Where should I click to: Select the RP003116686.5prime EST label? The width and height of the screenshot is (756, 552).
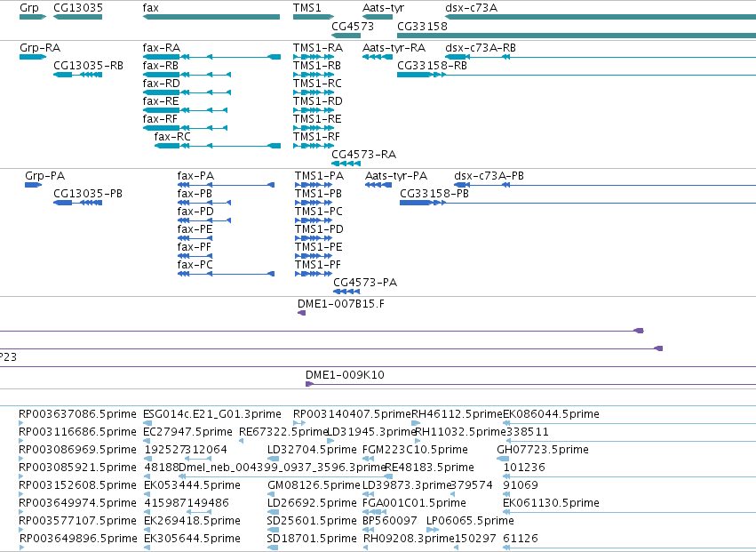[77, 432]
